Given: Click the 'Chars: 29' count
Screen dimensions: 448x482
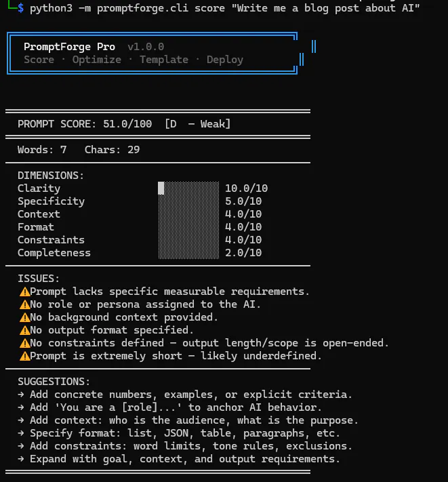Looking at the screenshot, I should point(112,150).
